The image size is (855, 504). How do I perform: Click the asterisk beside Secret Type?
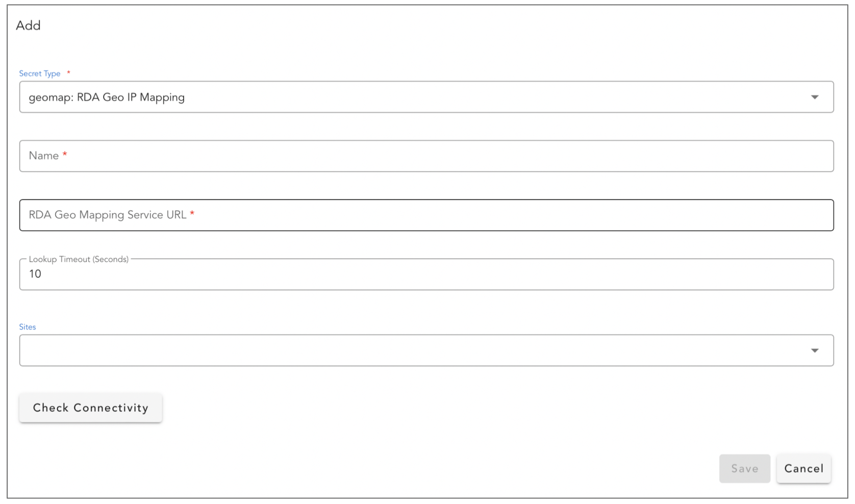click(x=68, y=73)
